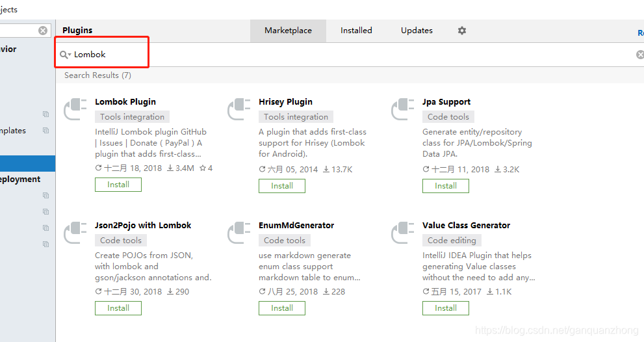
Task: Clear the Lombok plugin search field
Action: 640,54
